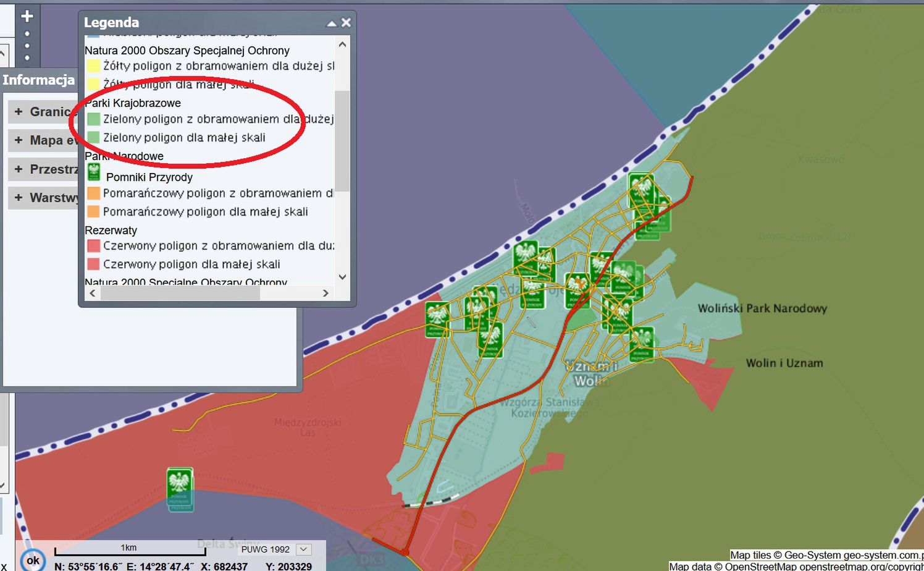Click 'Wzgórza Stanisława Koziorowskiego' map label
924x571 pixels.
tap(549, 407)
